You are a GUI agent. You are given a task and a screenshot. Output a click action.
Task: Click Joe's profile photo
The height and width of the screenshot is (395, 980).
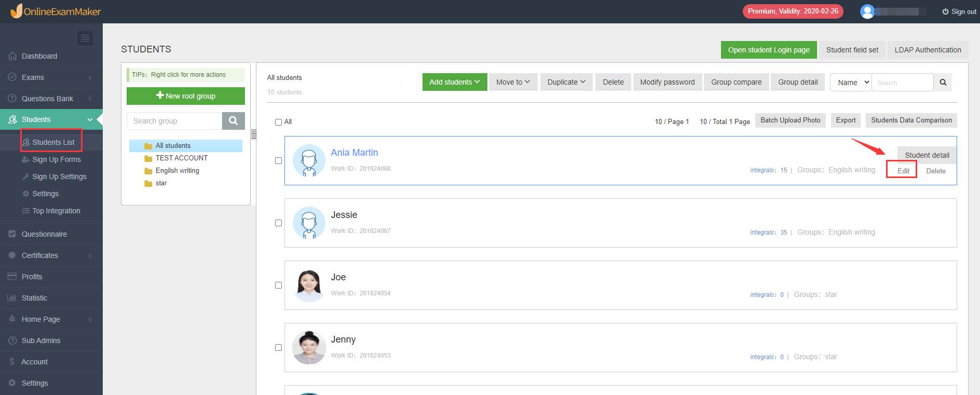(309, 285)
